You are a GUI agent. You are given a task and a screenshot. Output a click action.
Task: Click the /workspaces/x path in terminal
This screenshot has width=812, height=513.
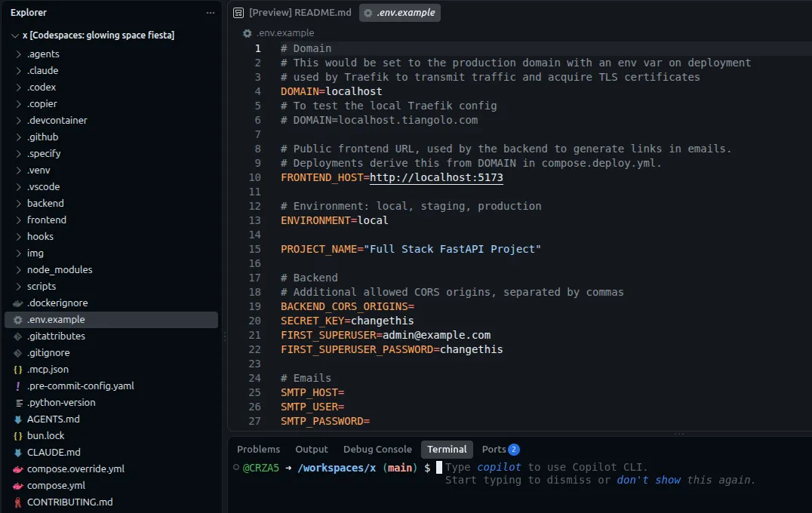click(337, 468)
